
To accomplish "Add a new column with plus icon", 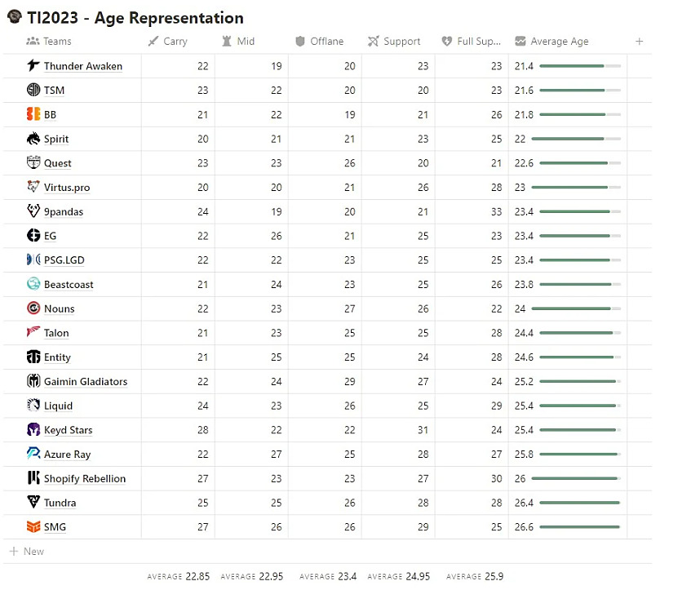I will click(639, 42).
